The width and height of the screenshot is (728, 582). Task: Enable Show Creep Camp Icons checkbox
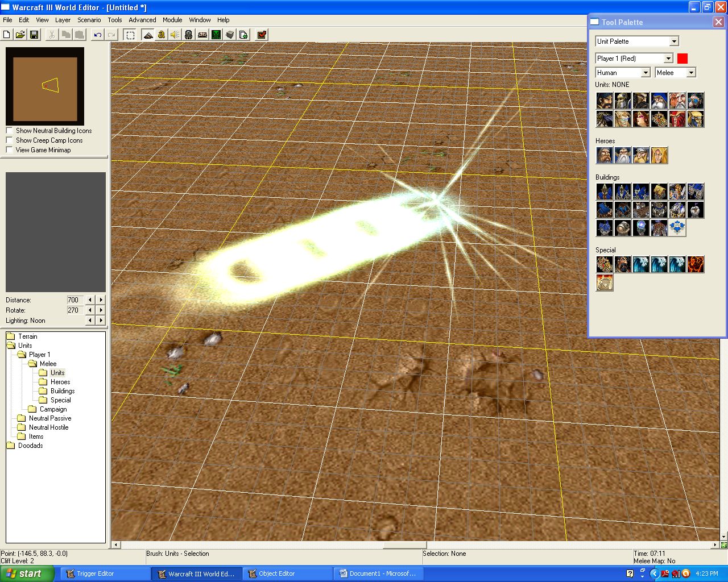(x=9, y=140)
